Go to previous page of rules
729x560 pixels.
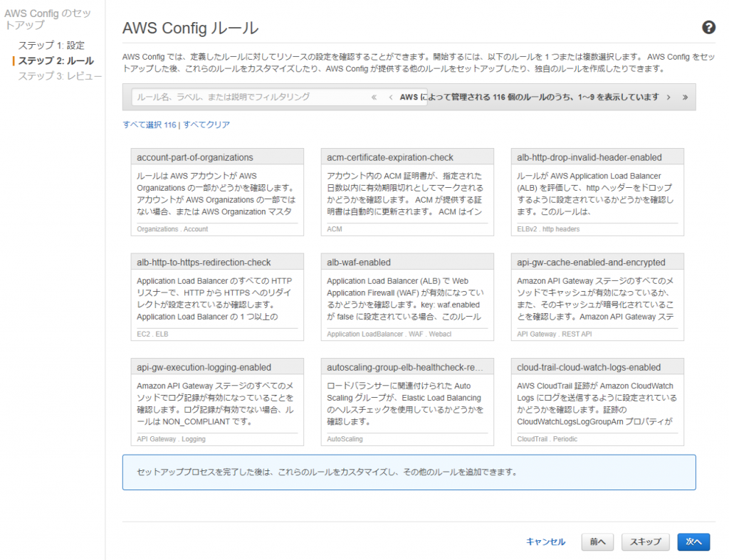coord(391,97)
